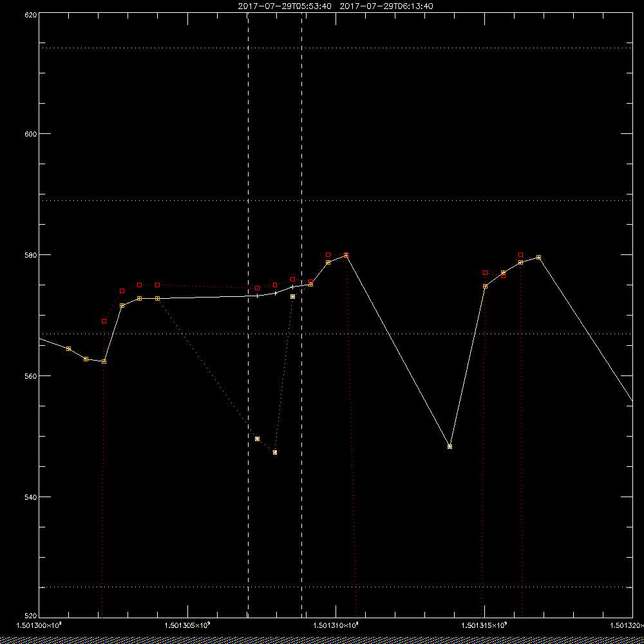Pick the left vertical dashed interval line
The height and width of the screenshot is (644, 644).
point(248,315)
